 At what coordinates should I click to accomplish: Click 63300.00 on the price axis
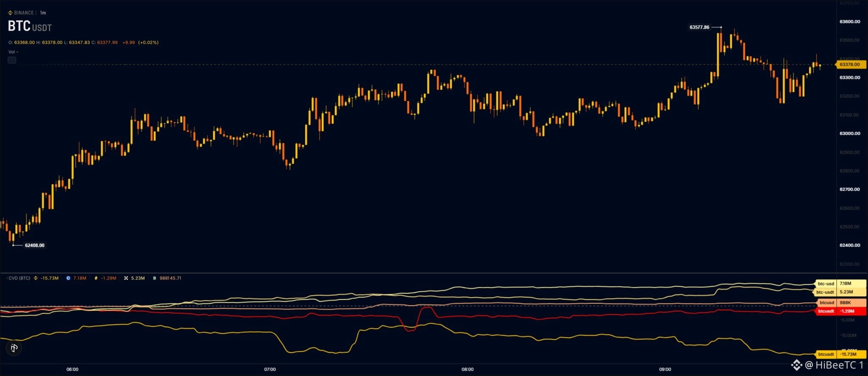click(x=850, y=78)
